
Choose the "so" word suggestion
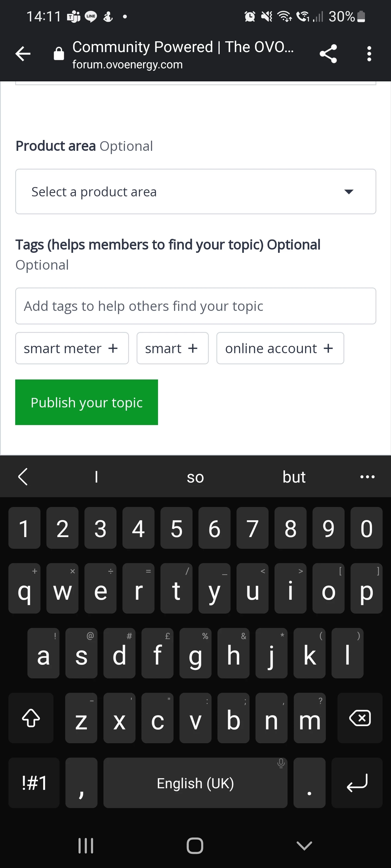click(195, 477)
